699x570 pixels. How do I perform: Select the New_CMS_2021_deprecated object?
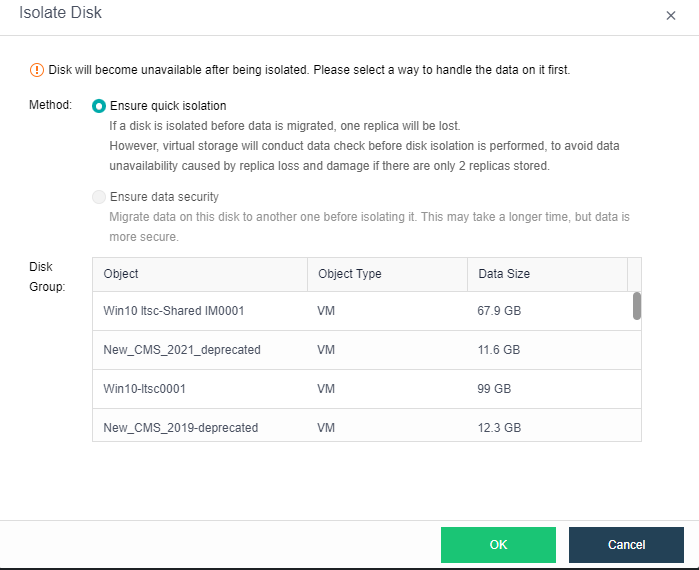182,350
